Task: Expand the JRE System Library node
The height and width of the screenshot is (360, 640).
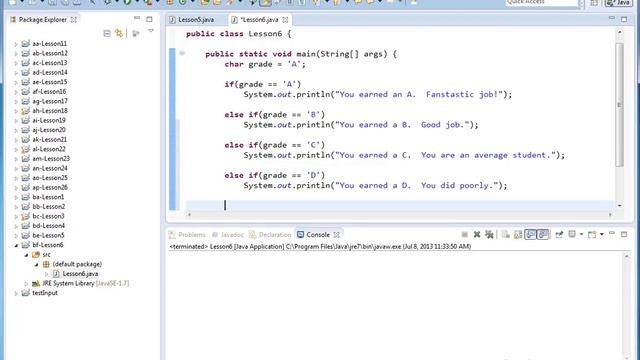Action: pos(27,284)
